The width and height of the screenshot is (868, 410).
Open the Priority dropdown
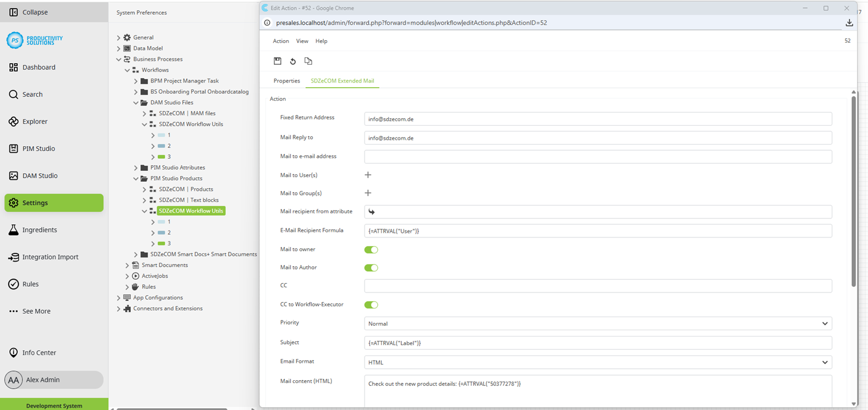[597, 323]
